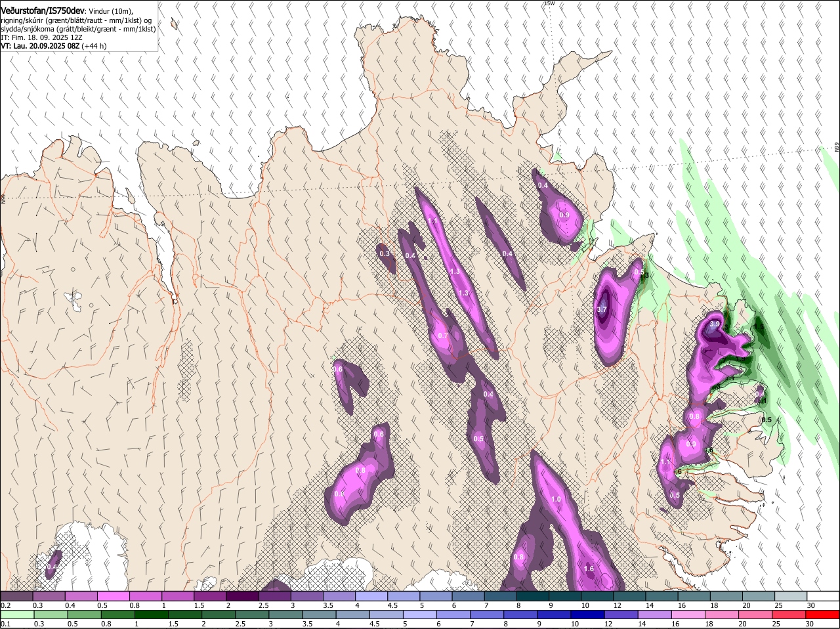Viewport: 840px width, 629px height.
Task: Pick the lilac 14 swatch in lower legend
Action: [x=655, y=615]
